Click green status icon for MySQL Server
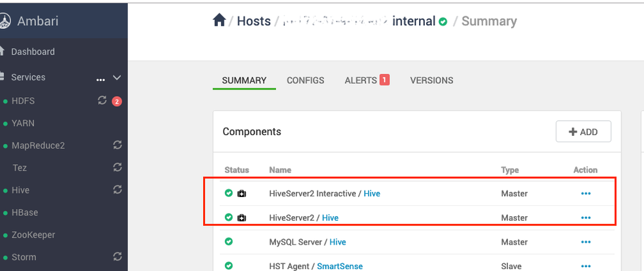Screen dimensions: 644x271 tap(229, 242)
